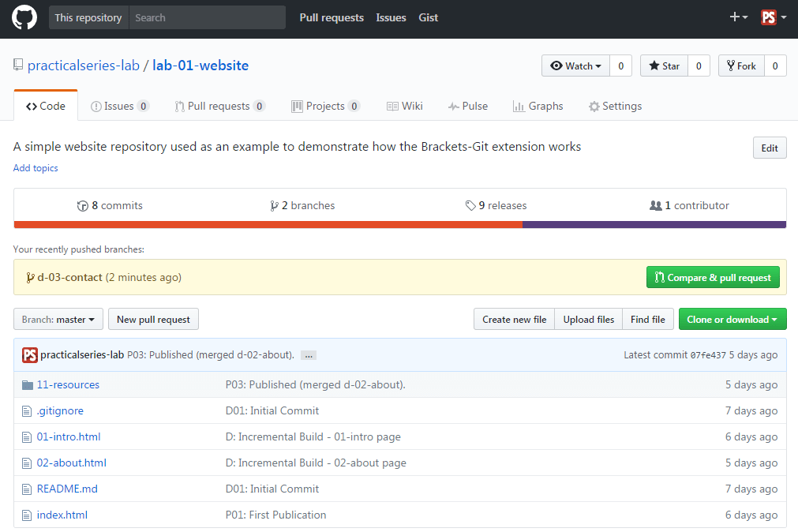
Task: View the 8 commits
Action: (110, 206)
